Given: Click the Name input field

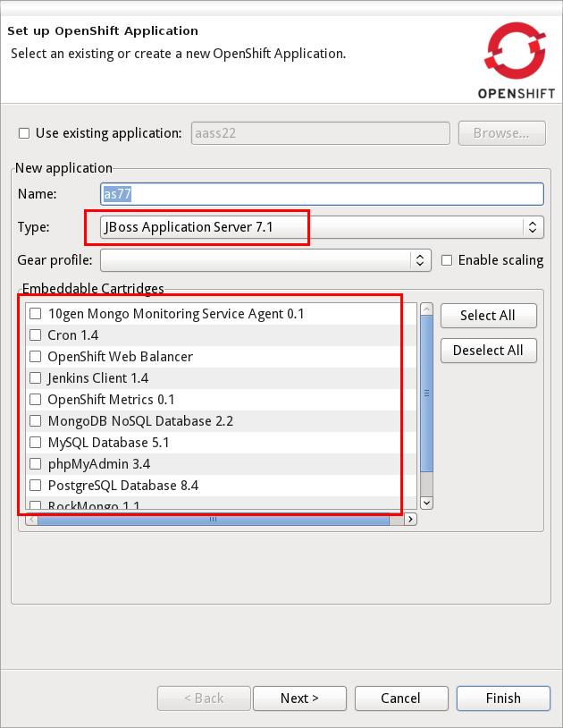Looking at the screenshot, I should click(x=322, y=194).
